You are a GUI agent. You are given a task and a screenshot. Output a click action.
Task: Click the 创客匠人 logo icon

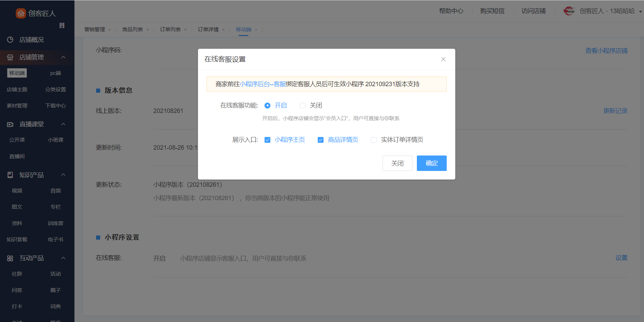[x=21, y=13]
